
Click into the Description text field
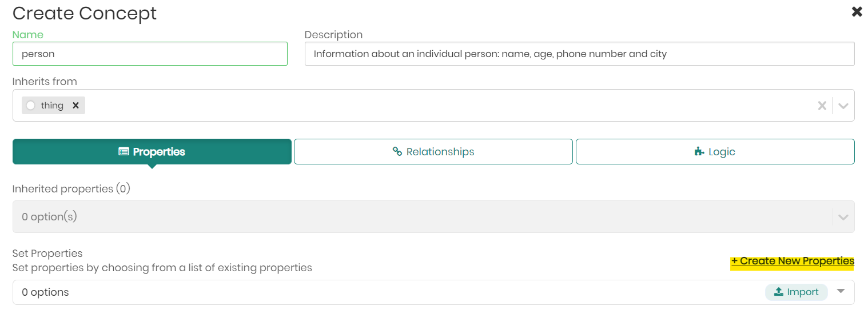[579, 54]
